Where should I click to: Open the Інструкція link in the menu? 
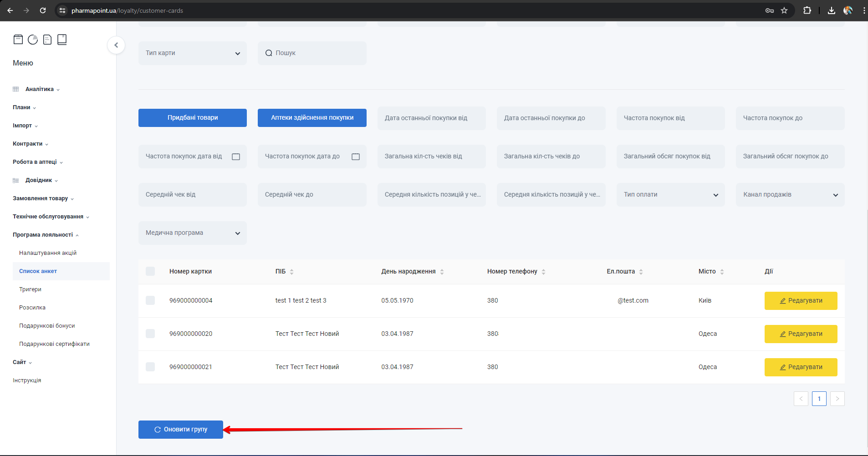tap(27, 380)
